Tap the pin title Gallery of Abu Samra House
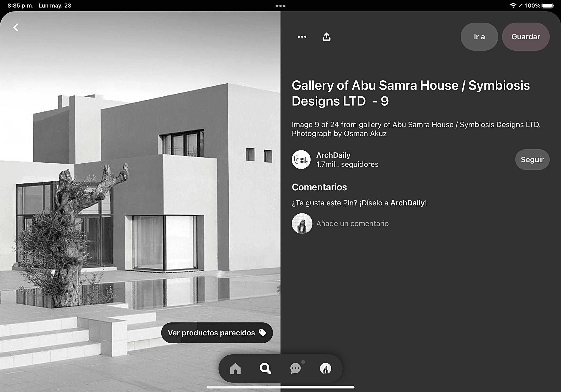 (411, 93)
